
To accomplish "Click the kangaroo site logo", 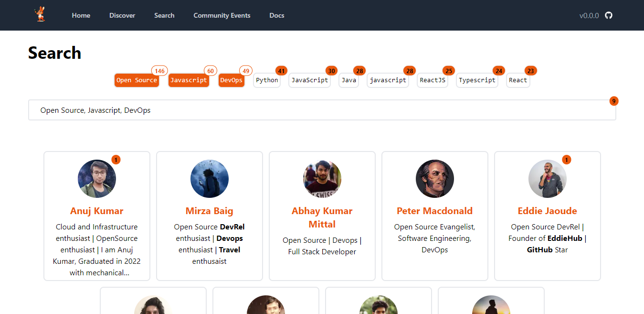I will point(41,15).
